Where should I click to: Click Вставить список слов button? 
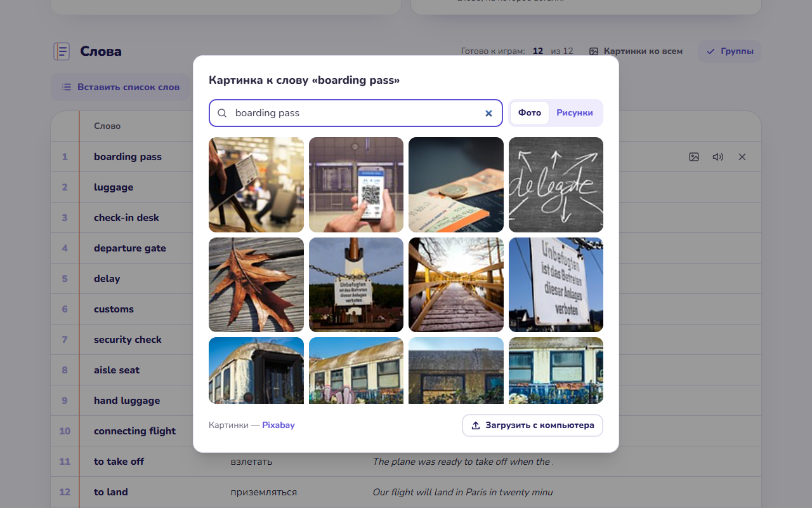[x=121, y=87]
